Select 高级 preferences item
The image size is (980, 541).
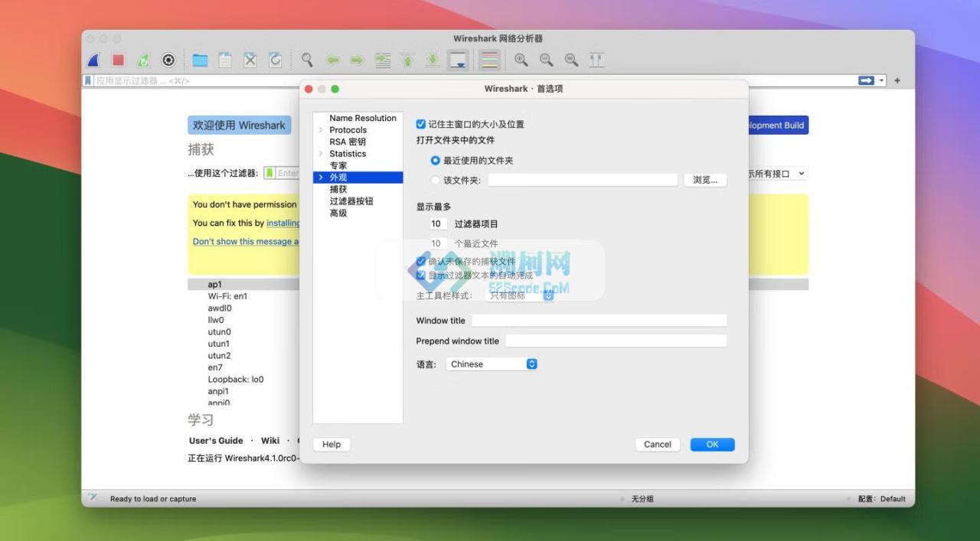click(338, 213)
